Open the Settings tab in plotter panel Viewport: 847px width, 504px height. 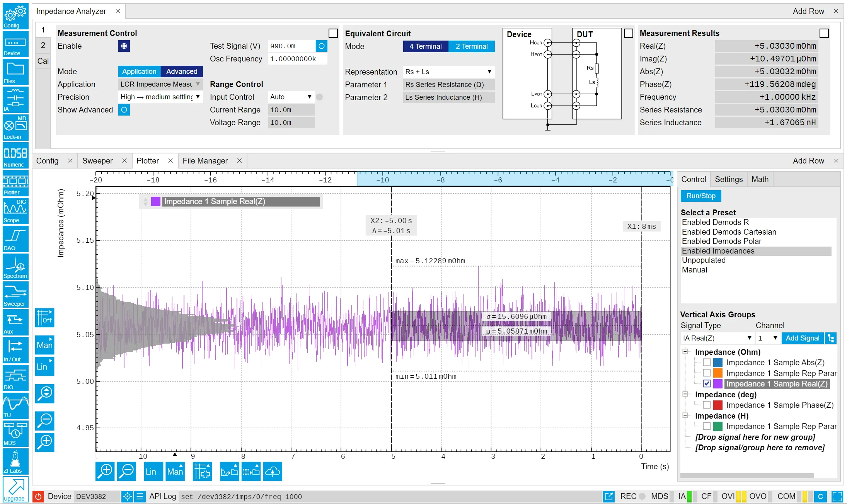tap(729, 179)
